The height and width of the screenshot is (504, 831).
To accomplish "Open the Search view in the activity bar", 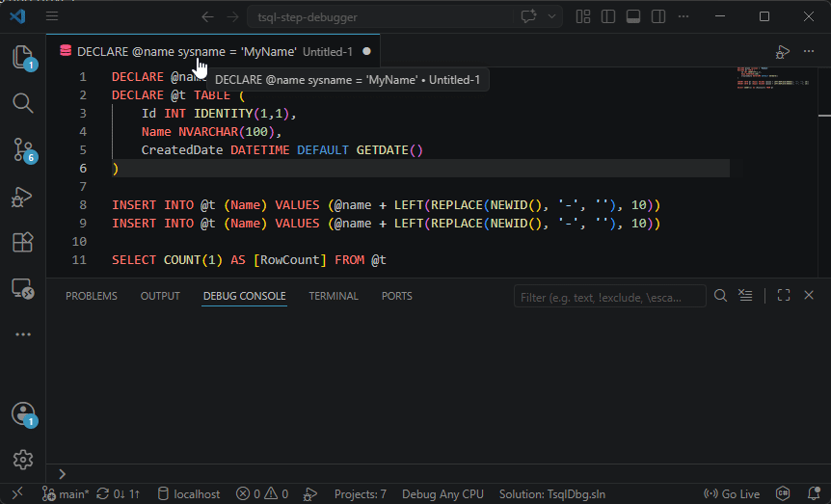I will pos(23,103).
